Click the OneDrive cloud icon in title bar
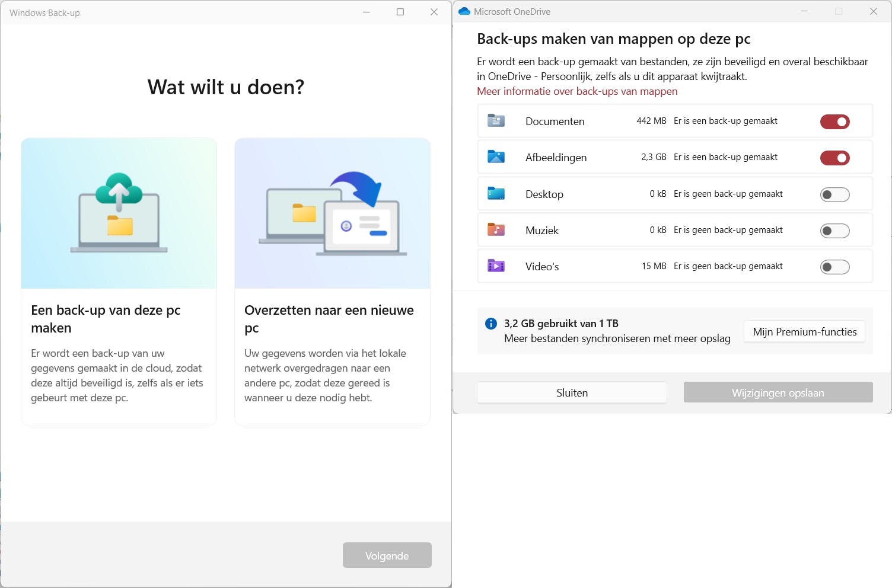The height and width of the screenshot is (588, 892). pyautogui.click(x=464, y=11)
